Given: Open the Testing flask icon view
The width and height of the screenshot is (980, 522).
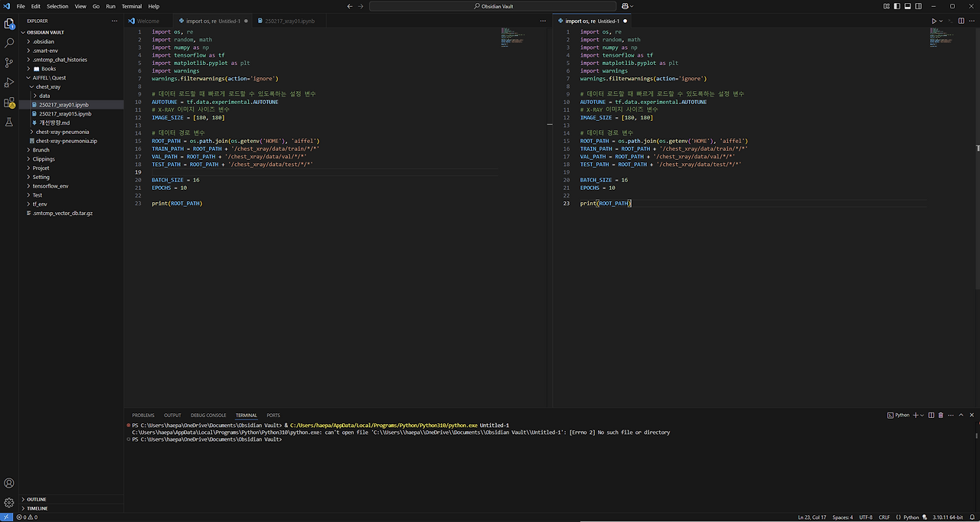Looking at the screenshot, I should [9, 122].
